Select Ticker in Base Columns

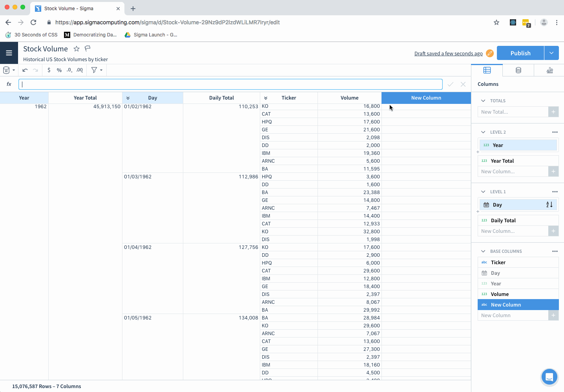518,262
